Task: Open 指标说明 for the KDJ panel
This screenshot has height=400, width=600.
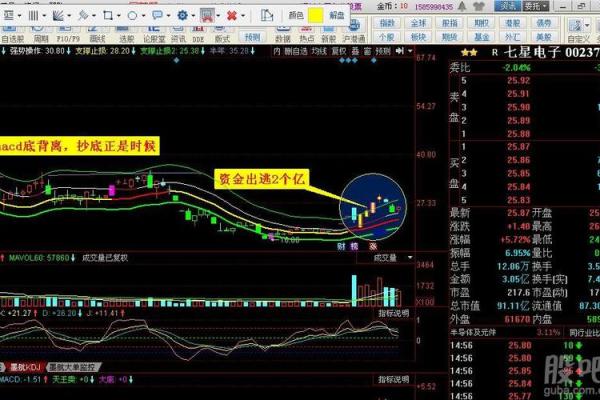Action: coord(393,313)
